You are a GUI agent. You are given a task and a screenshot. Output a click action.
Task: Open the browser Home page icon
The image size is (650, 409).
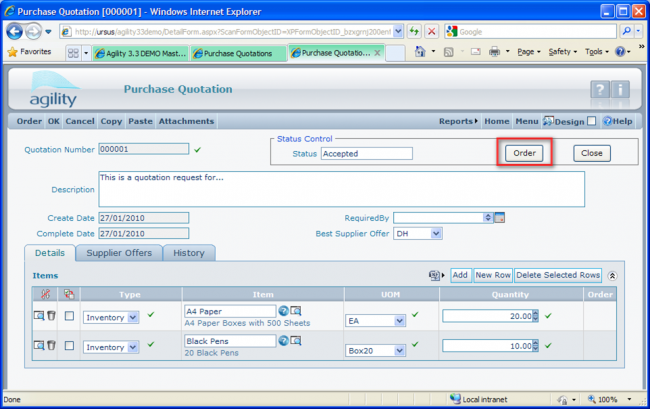click(421, 52)
